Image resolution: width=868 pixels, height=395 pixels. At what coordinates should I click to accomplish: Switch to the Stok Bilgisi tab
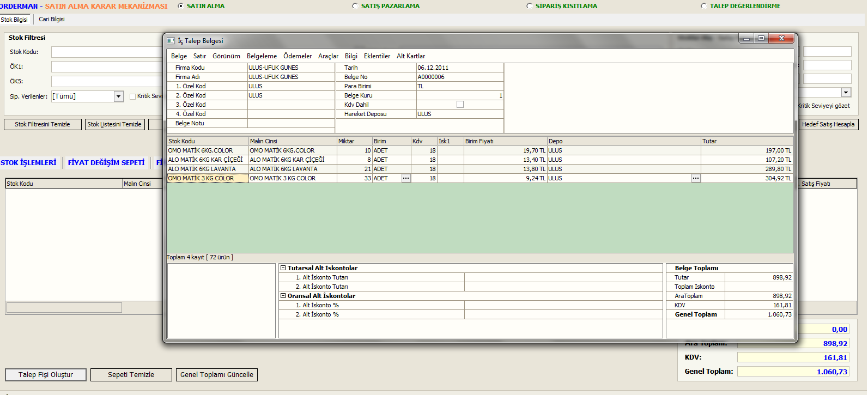[14, 20]
